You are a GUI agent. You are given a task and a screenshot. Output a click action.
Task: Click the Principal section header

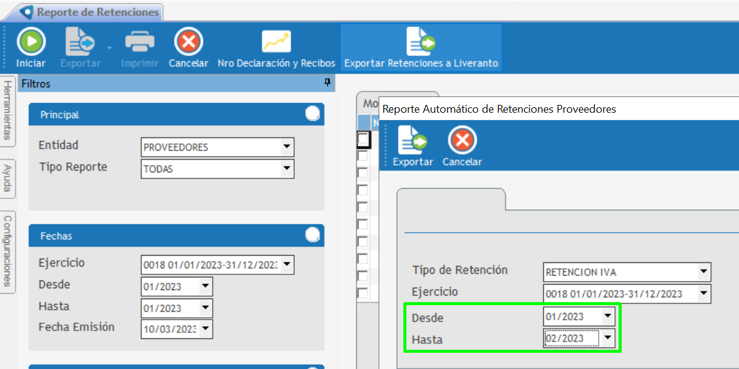coord(176,114)
